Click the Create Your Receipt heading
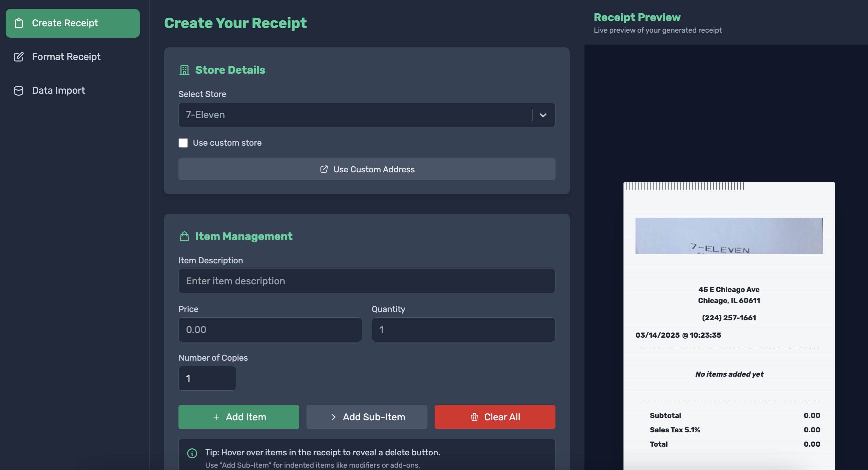 tap(235, 23)
